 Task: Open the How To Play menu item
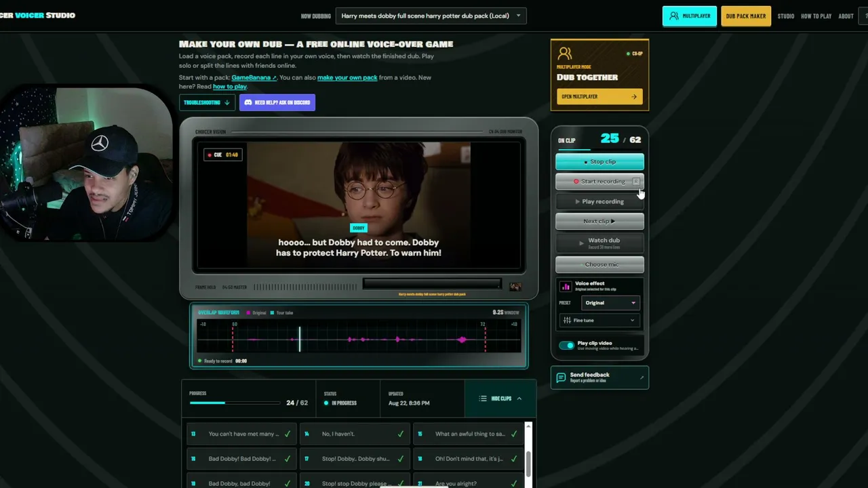tap(816, 16)
